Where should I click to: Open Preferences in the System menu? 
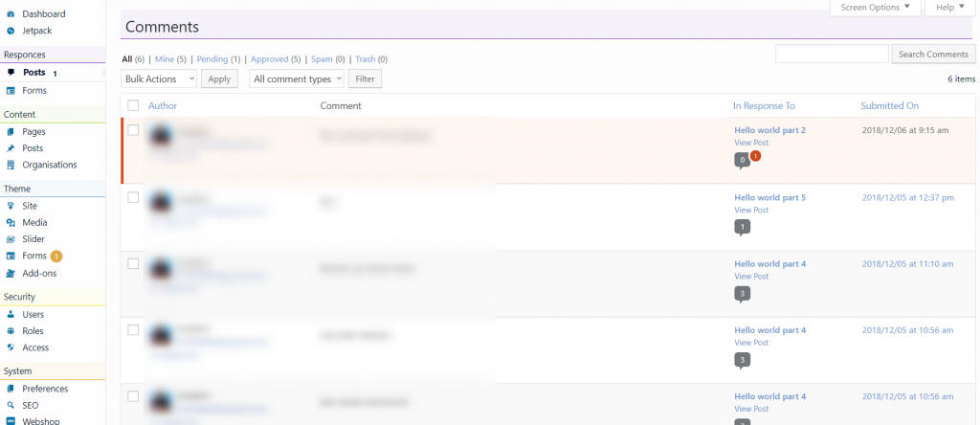pos(45,389)
